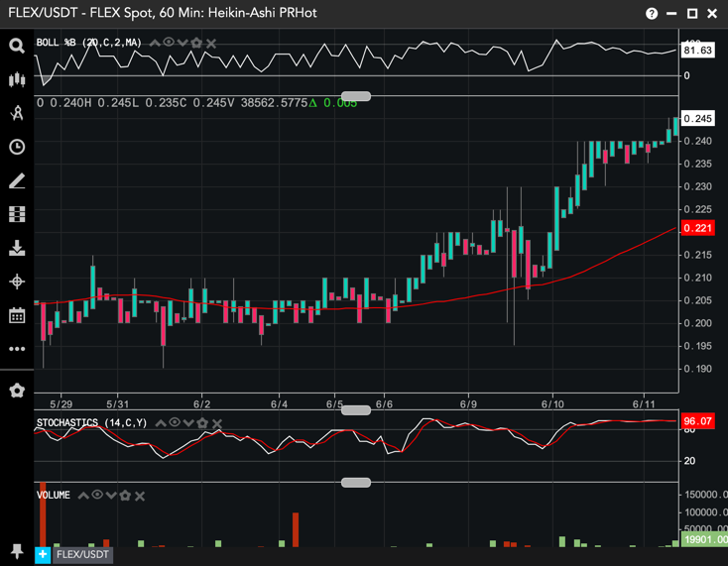Remove the VOLUME study
This screenshot has width=728, height=566.
pos(140,497)
